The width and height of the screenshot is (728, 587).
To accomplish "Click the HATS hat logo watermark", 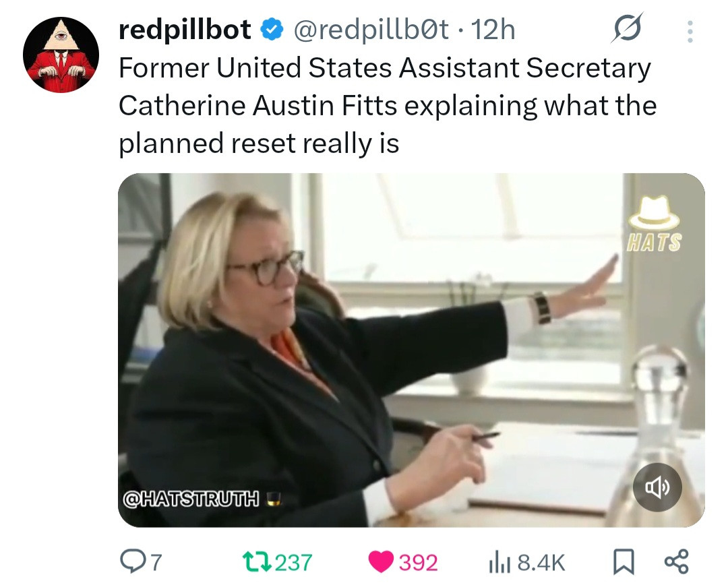I will (654, 222).
